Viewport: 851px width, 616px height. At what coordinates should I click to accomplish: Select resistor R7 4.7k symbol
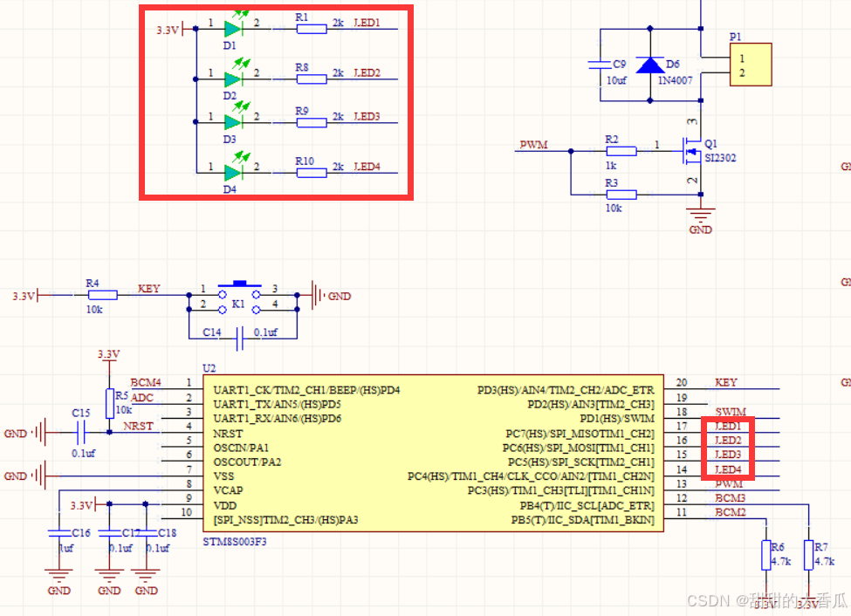pos(808,555)
